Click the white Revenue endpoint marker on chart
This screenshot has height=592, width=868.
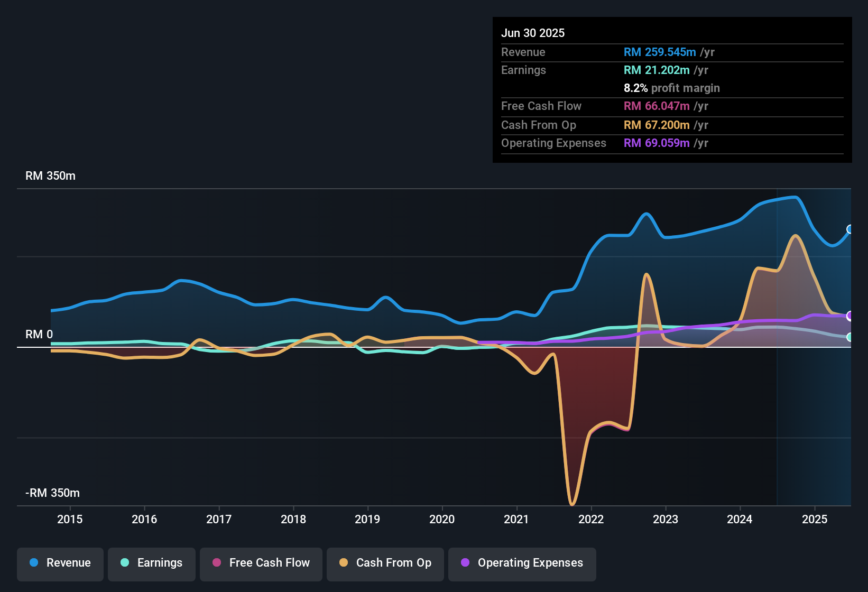coord(849,229)
